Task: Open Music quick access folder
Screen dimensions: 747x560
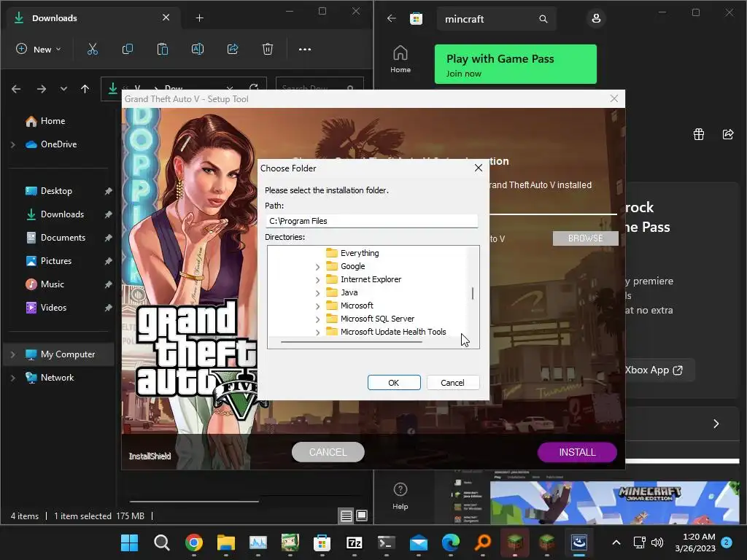Action: coord(52,284)
